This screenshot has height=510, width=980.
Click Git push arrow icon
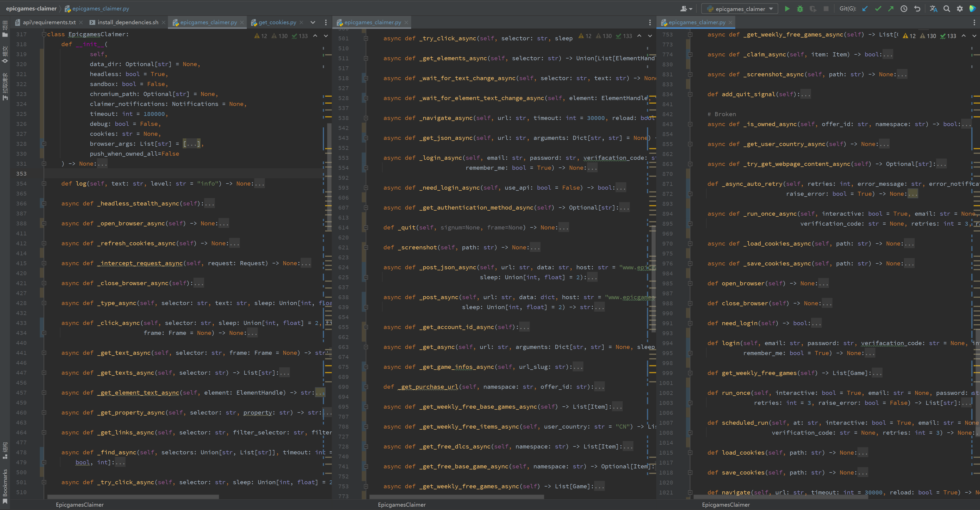(891, 9)
